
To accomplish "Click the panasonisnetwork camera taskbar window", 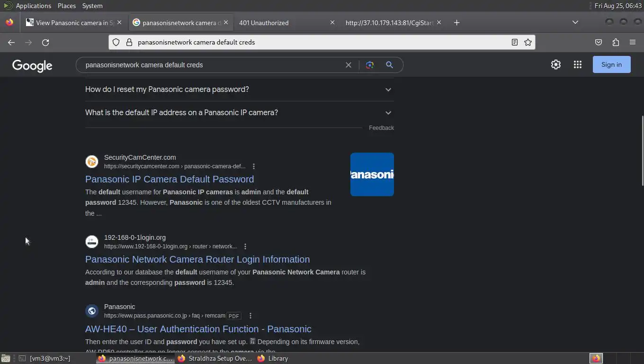I will (135, 358).
